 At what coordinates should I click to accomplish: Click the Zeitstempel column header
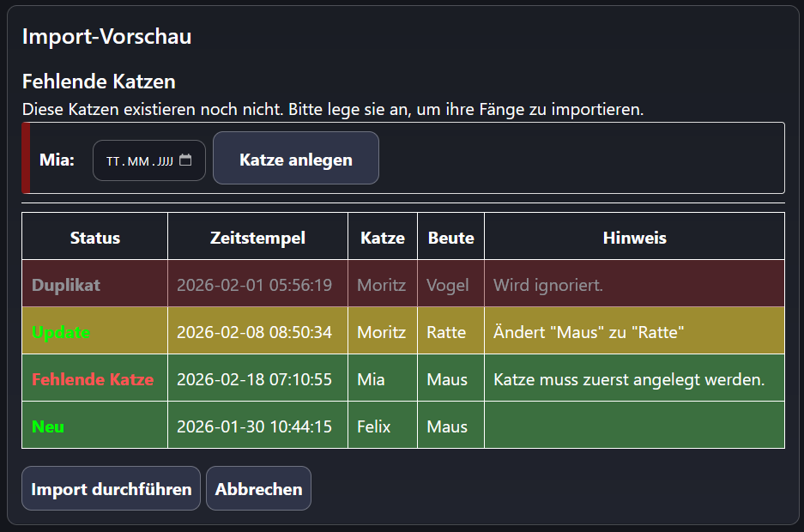[x=257, y=237]
